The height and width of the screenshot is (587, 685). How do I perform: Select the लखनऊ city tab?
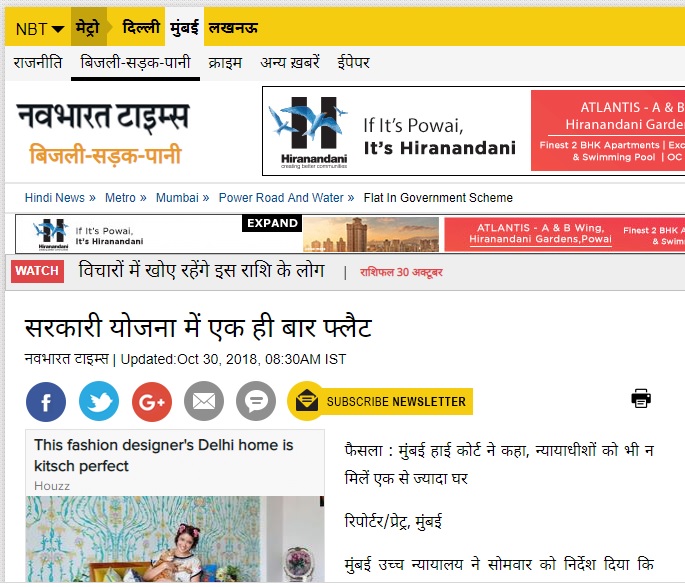(233, 28)
